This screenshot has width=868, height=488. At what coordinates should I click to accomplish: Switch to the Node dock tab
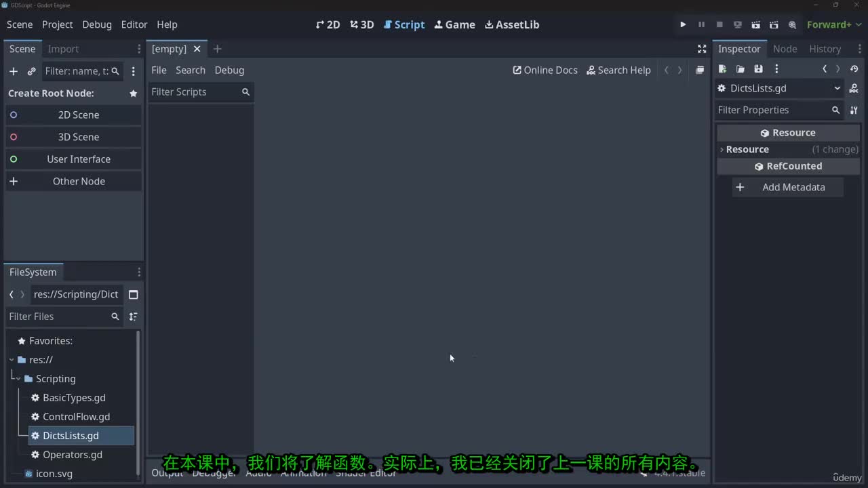pyautogui.click(x=785, y=49)
